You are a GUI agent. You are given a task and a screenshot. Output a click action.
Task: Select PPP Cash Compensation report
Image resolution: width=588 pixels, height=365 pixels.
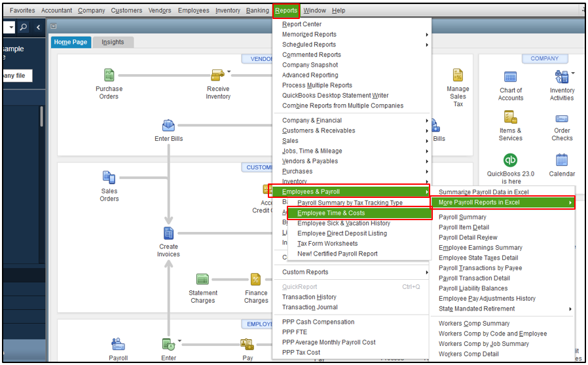pos(318,322)
